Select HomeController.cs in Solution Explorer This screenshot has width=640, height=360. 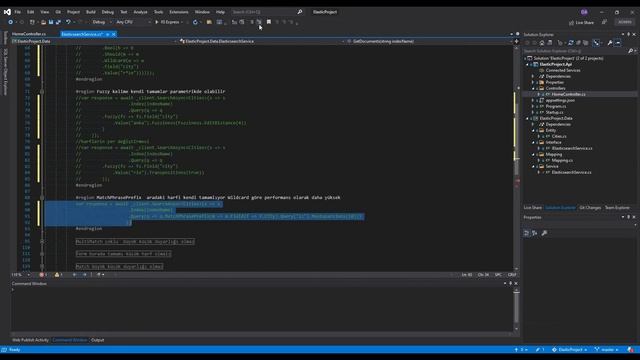[568, 94]
